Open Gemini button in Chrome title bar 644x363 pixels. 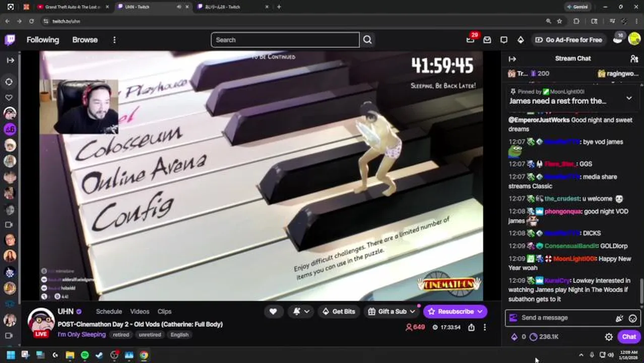pyautogui.click(x=577, y=7)
